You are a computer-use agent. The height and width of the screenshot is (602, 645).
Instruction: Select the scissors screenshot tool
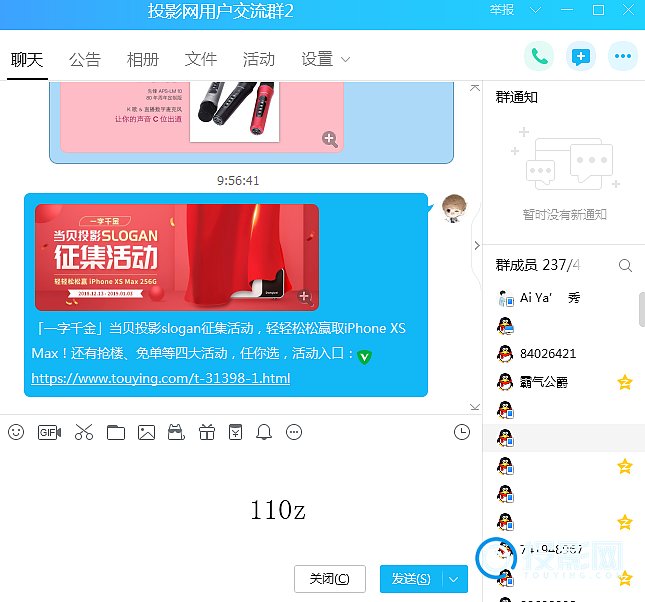tap(84, 432)
